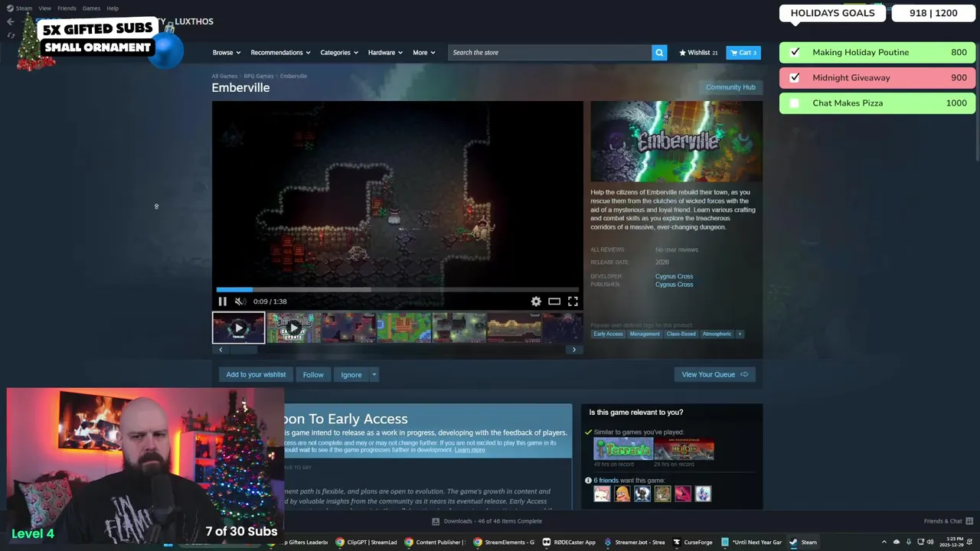Image resolution: width=980 pixels, height=551 pixels.
Task: Expand the Categories dropdown
Action: [x=339, y=52]
